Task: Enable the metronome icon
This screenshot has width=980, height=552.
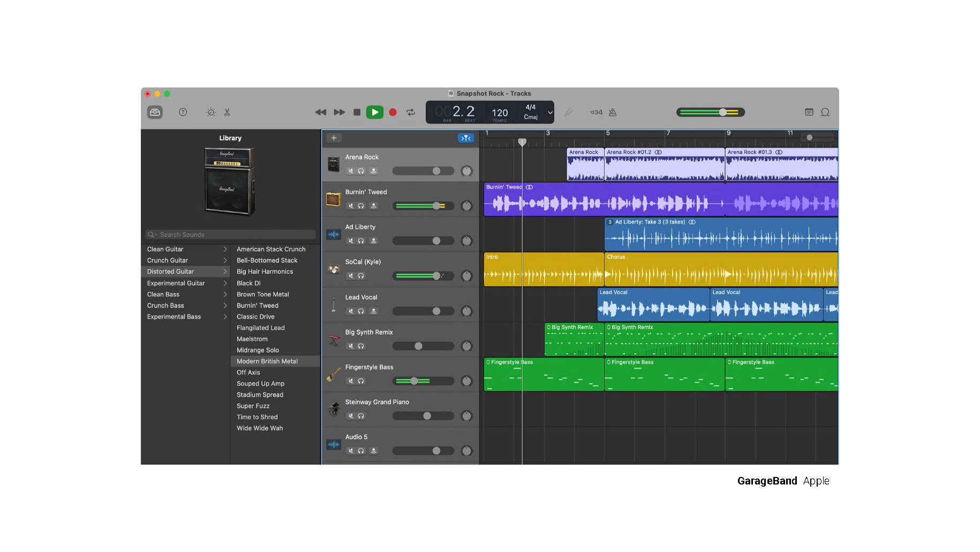Action: (x=613, y=112)
